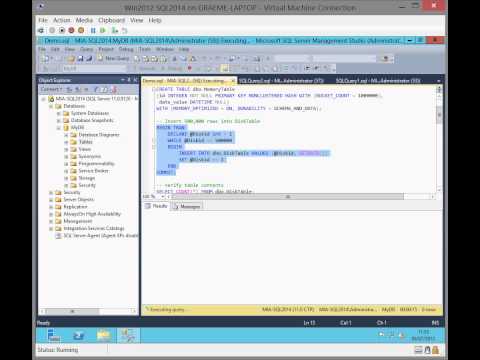Click the Ctrl+Alt+Del VM toolbar icon
The image size is (480, 360).
[x=41, y=31]
